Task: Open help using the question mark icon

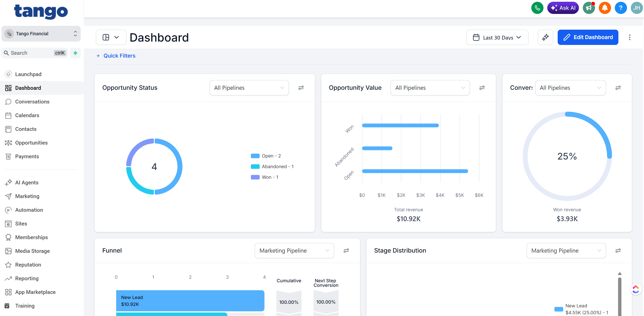Action: (621, 8)
